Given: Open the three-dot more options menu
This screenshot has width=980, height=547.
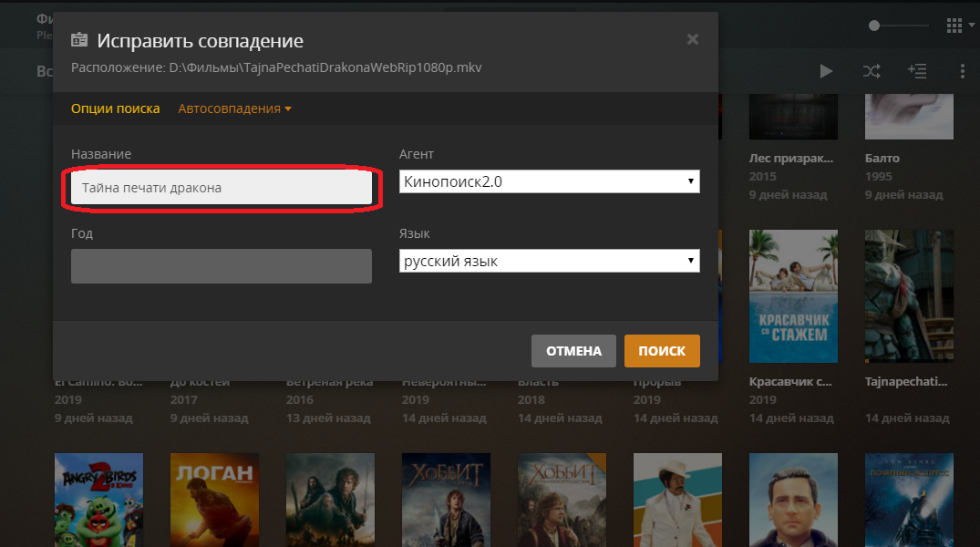Looking at the screenshot, I should [962, 71].
